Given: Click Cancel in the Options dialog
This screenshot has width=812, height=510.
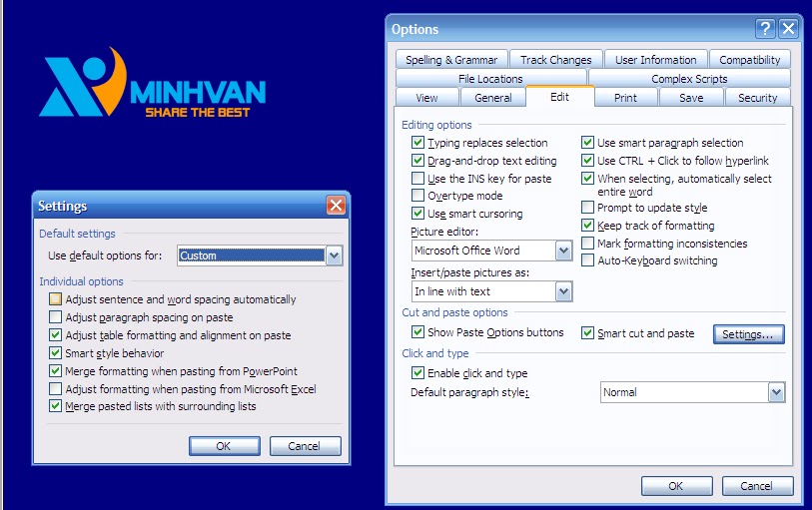Looking at the screenshot, I should (x=757, y=486).
